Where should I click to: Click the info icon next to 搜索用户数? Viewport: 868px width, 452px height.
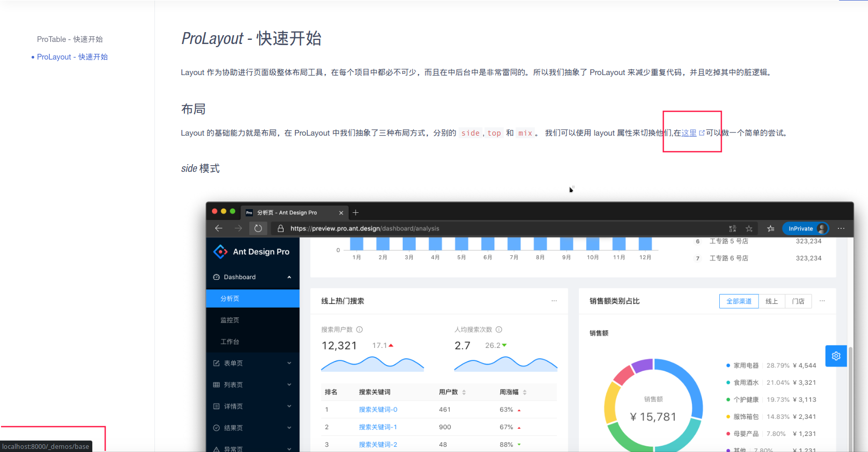coord(360,330)
